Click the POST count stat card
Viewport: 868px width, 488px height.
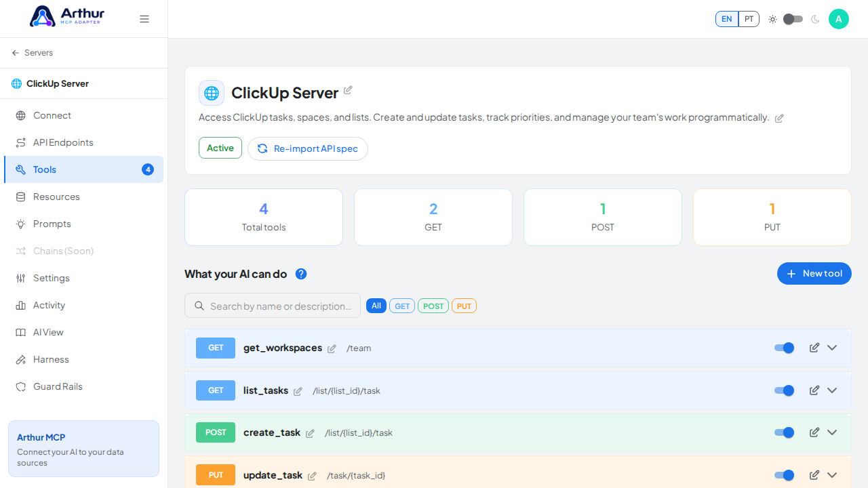[603, 217]
